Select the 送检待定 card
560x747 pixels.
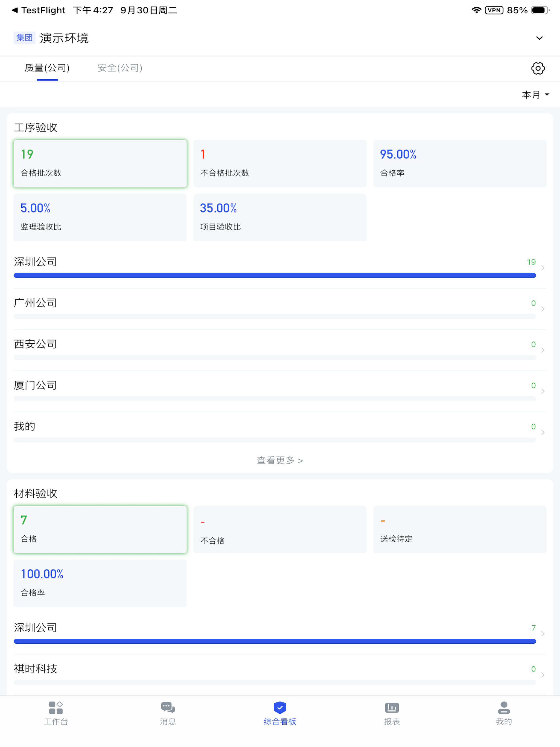coord(460,530)
